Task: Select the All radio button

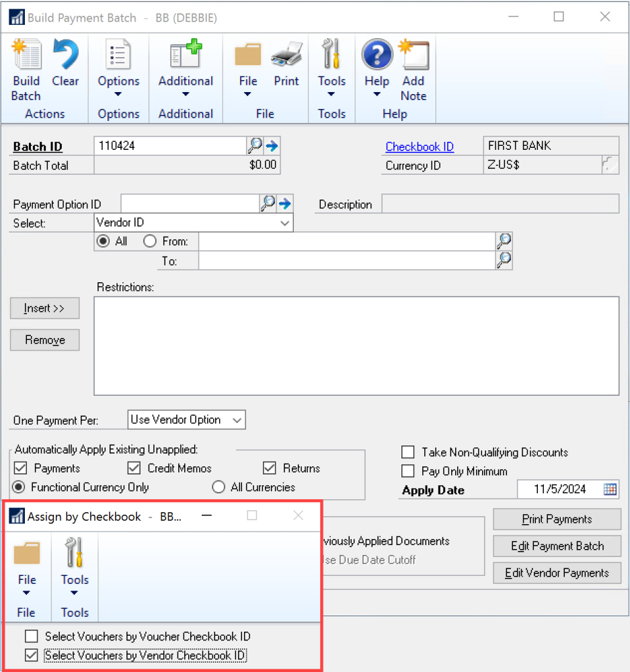Action: [x=103, y=241]
